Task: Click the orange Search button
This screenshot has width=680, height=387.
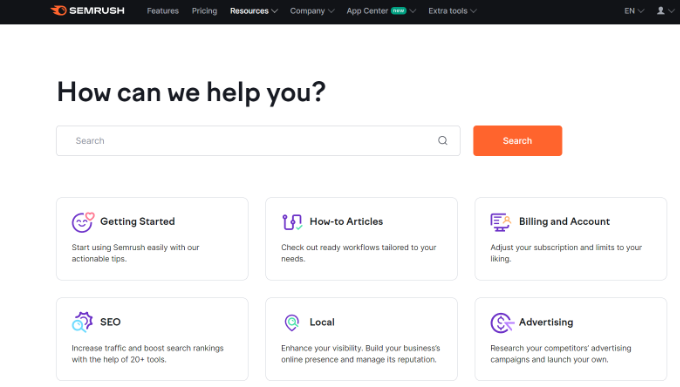Action: point(517,141)
